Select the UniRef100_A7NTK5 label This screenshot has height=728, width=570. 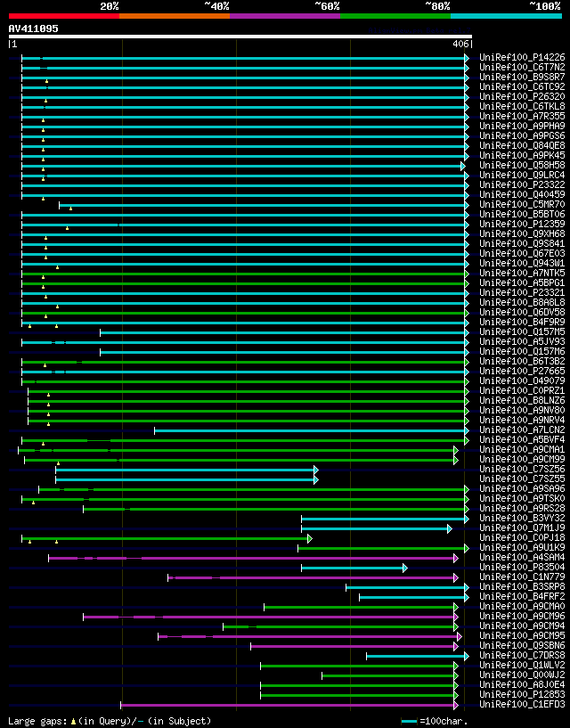tap(522, 273)
